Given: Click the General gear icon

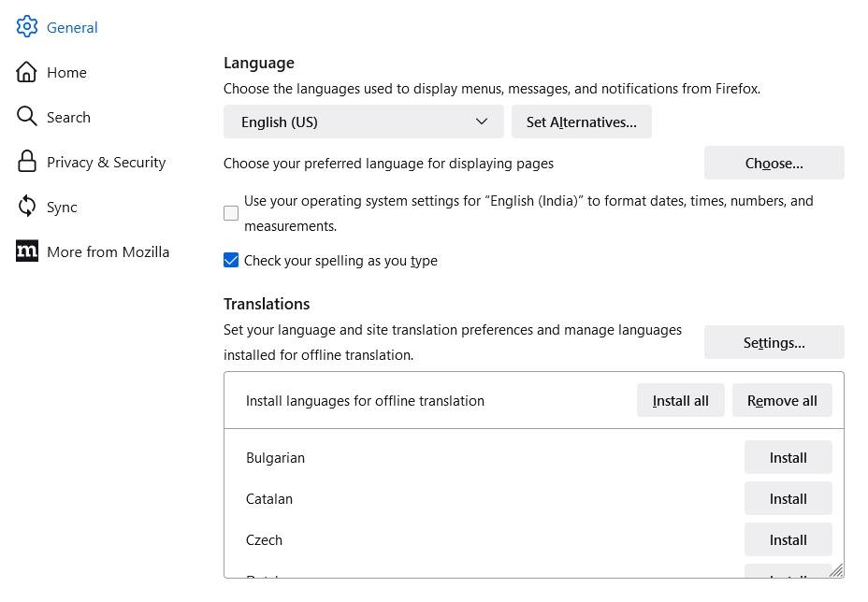Looking at the screenshot, I should point(26,26).
